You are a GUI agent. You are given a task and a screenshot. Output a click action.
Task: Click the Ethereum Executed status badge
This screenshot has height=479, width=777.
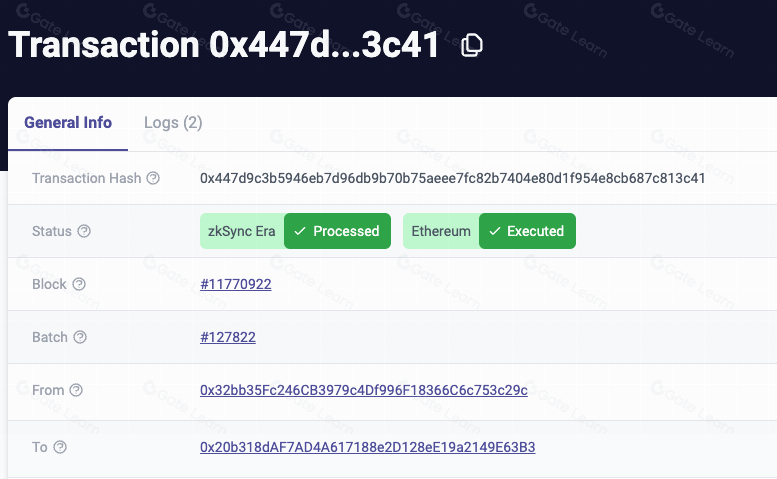point(490,231)
